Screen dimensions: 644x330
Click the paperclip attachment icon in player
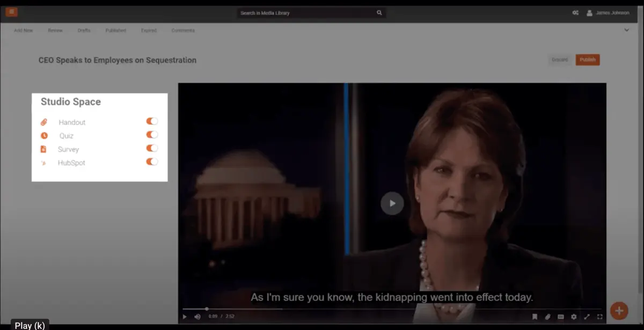click(548, 317)
